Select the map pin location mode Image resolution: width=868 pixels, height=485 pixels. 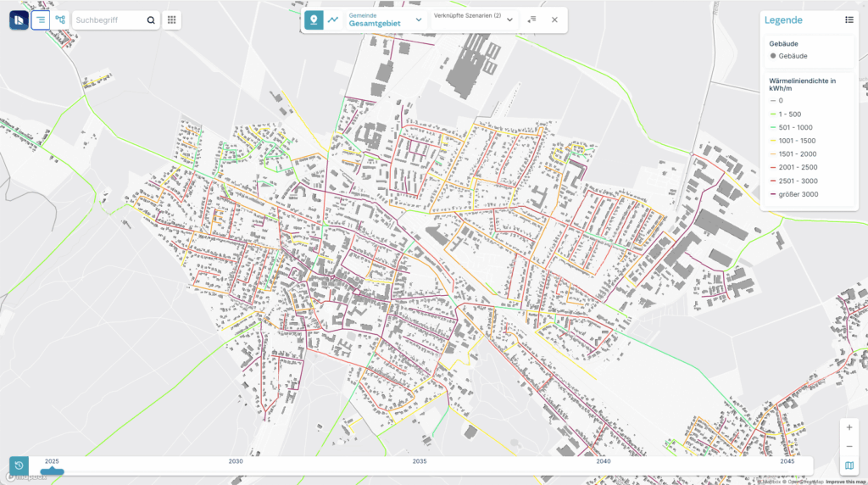click(x=314, y=20)
